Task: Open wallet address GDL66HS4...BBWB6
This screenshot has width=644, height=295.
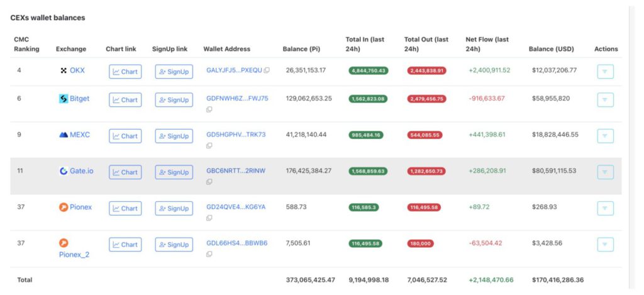Action: point(237,243)
